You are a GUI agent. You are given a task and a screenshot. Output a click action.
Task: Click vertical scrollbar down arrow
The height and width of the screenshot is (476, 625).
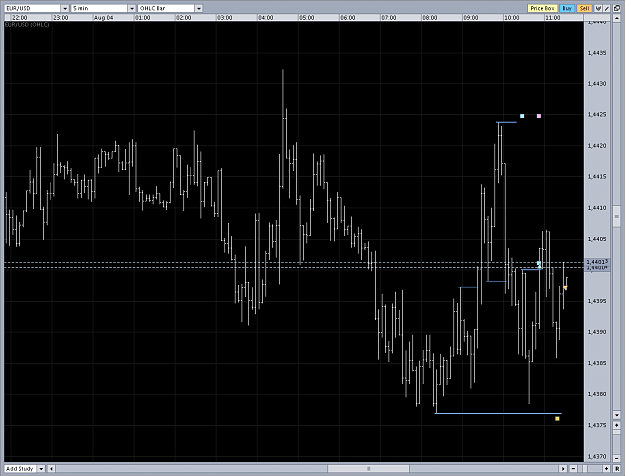[x=617, y=415]
